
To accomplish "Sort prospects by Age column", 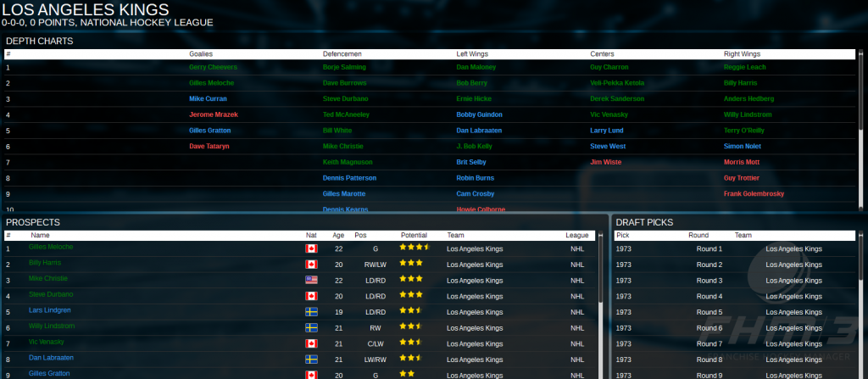I will pyautogui.click(x=338, y=236).
